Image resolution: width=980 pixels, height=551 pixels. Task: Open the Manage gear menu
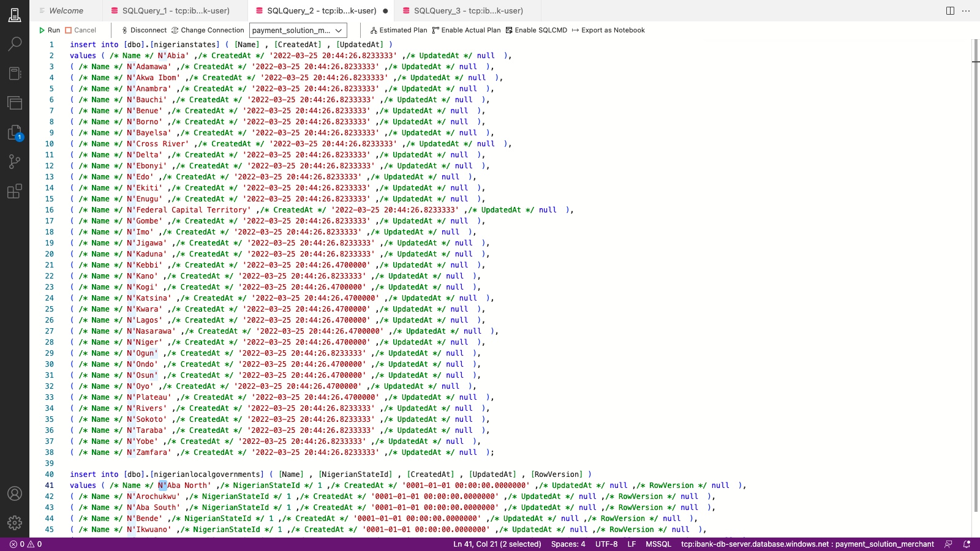pos(15,522)
